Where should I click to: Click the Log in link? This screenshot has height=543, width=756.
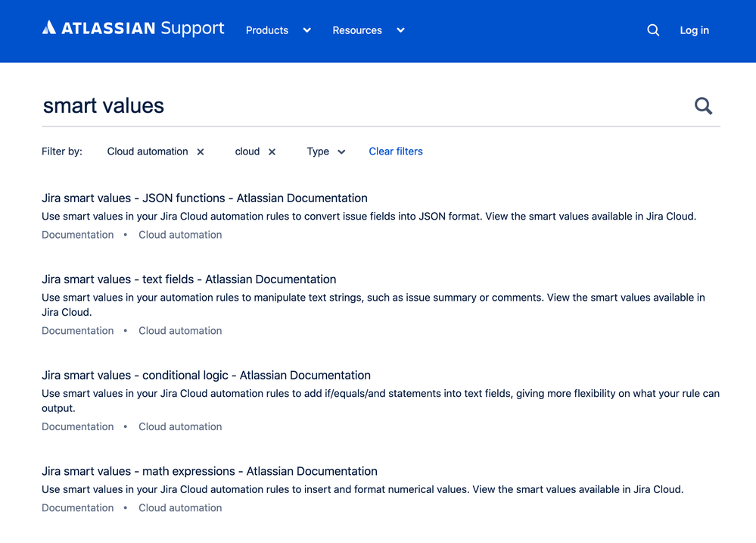click(x=694, y=30)
